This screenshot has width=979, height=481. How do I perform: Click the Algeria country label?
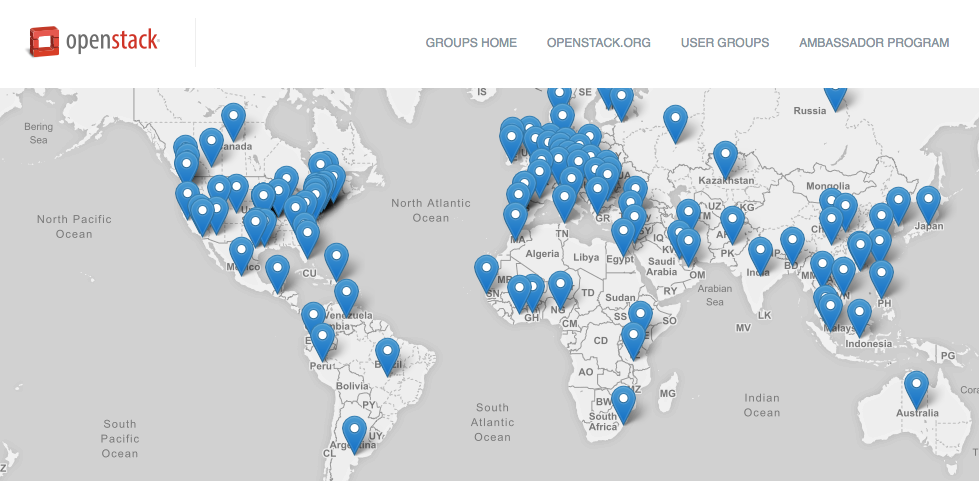coord(542,254)
